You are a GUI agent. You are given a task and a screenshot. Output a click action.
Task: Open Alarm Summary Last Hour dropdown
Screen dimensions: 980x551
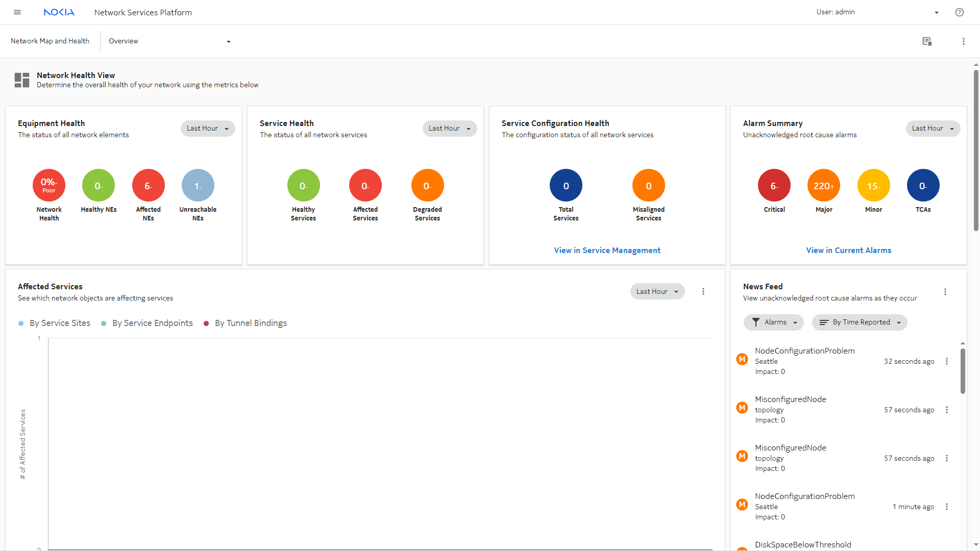click(x=933, y=129)
